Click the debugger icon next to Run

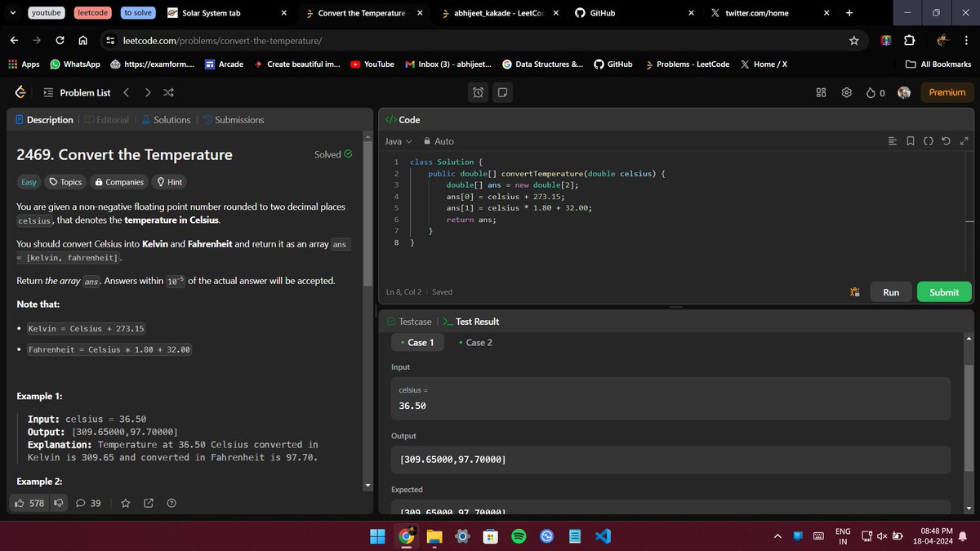click(855, 291)
